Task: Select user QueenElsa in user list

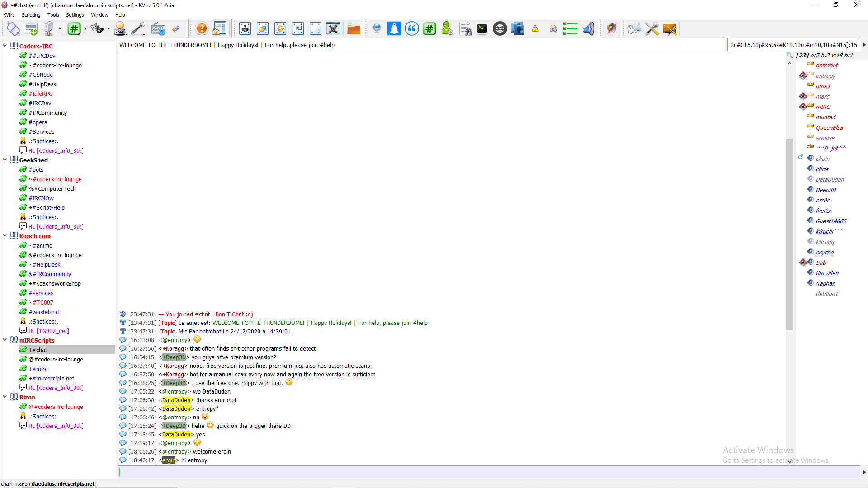Action: pos(829,127)
